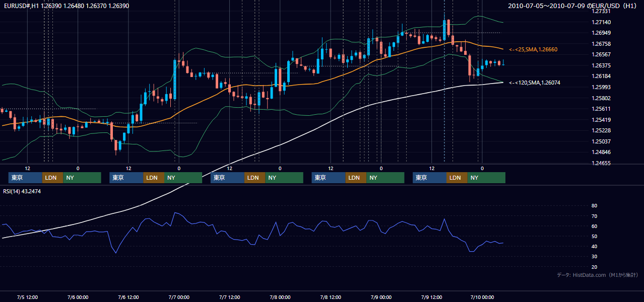Click the 7/6 00:00 date label
Viewport: 644px width, 302px height.
click(78, 297)
